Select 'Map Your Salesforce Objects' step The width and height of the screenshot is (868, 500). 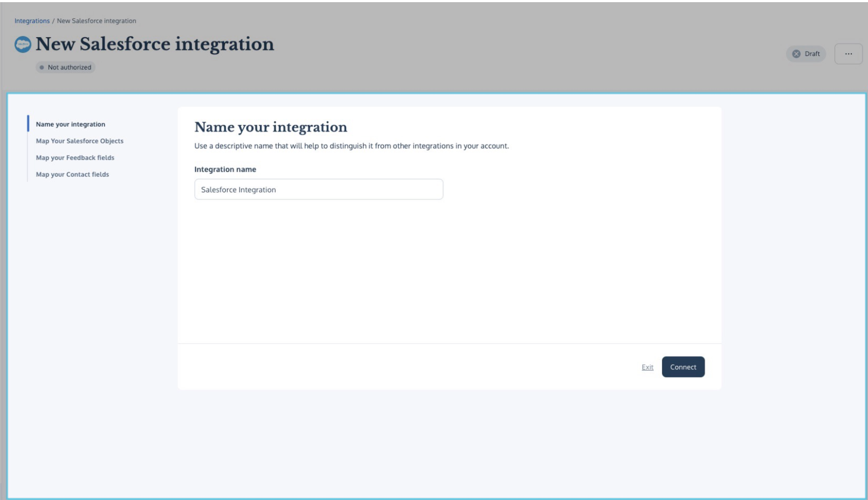tap(80, 141)
